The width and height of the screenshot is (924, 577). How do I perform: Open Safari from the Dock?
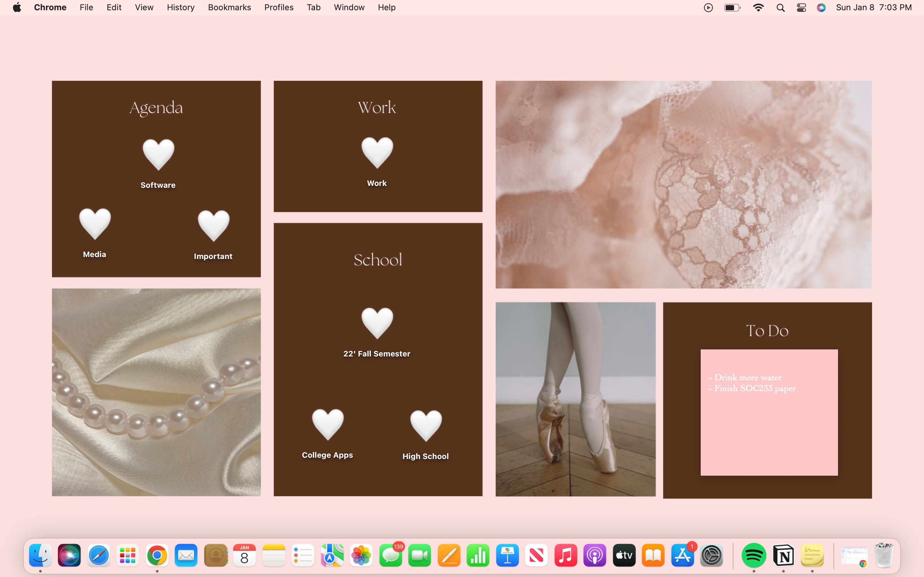[98, 555]
